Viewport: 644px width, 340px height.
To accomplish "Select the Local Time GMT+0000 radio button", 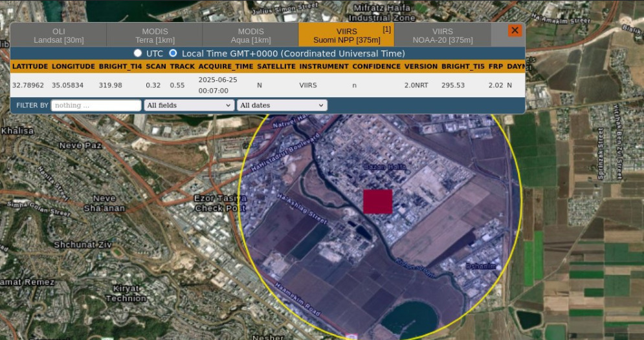I will pos(173,53).
